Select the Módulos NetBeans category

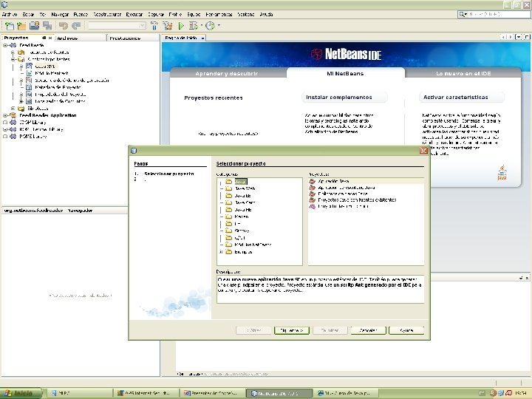[x=253, y=245]
